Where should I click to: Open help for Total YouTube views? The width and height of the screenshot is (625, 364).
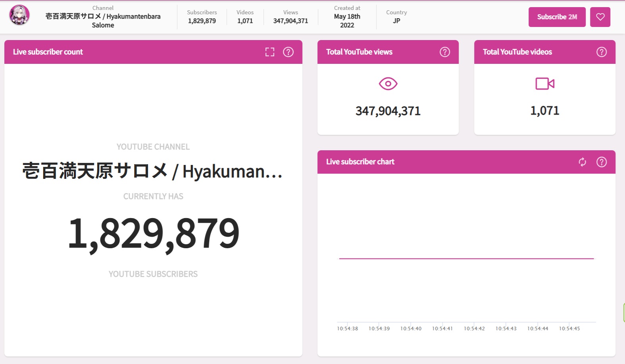tap(444, 52)
